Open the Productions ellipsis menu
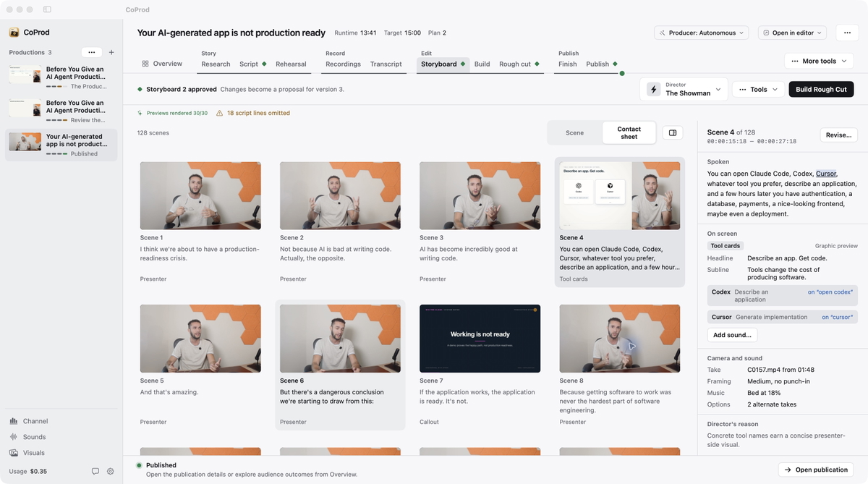 [x=91, y=53]
